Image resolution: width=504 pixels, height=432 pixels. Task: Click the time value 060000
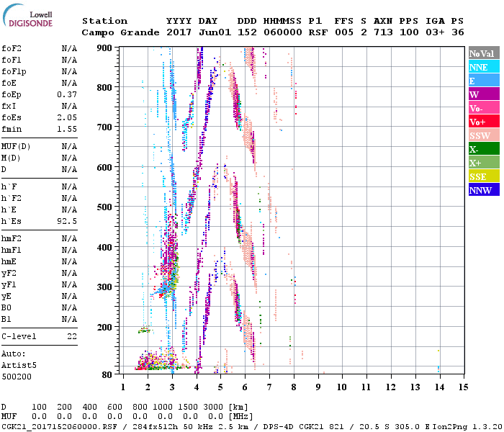point(282,32)
